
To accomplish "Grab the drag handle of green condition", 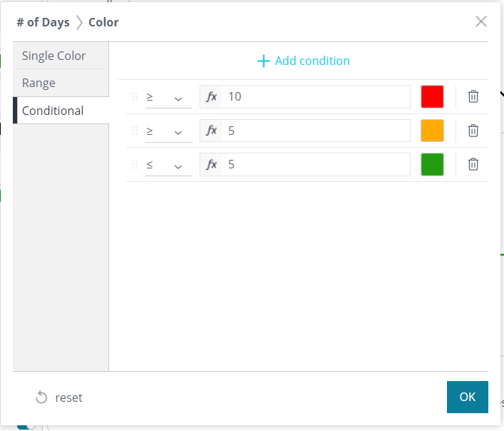I will [135, 164].
